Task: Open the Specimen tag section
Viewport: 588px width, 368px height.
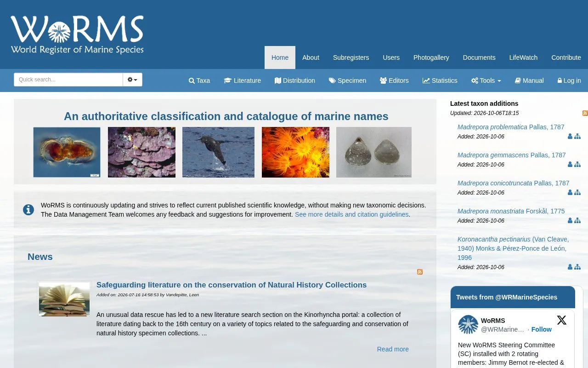Action: pos(347,80)
